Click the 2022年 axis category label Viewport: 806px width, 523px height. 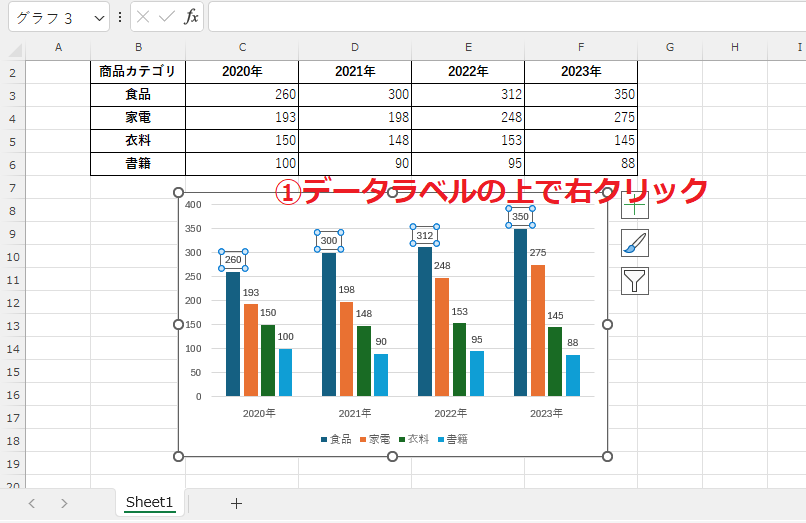[x=451, y=413]
